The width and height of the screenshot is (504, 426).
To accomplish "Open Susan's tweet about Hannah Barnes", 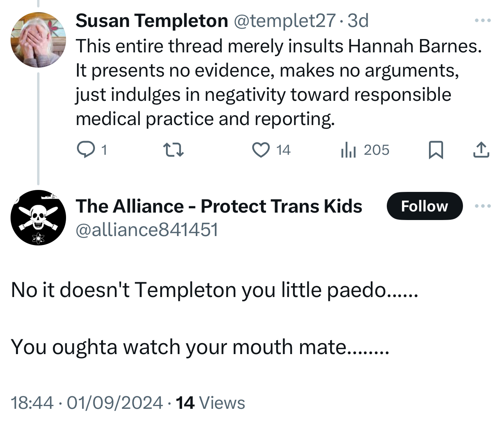I will pyautogui.click(x=273, y=82).
